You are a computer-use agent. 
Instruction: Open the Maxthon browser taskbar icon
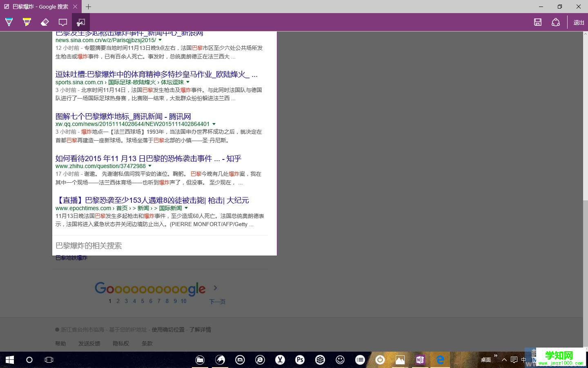pyautogui.click(x=240, y=360)
